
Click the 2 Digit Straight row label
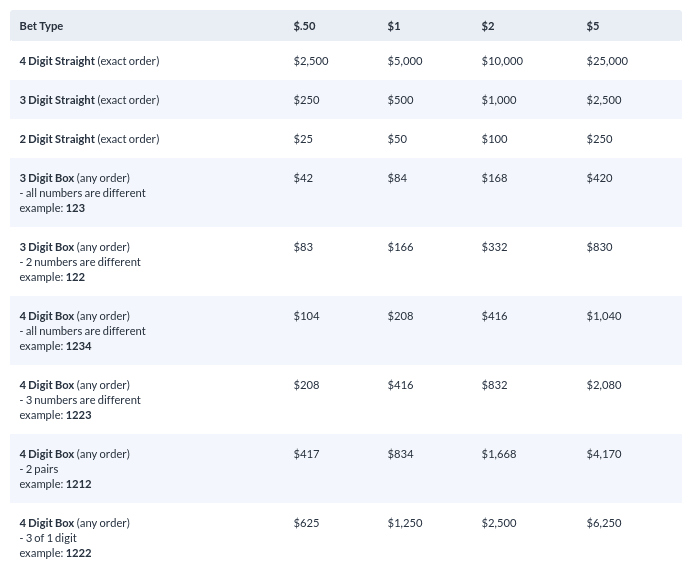pos(89,139)
